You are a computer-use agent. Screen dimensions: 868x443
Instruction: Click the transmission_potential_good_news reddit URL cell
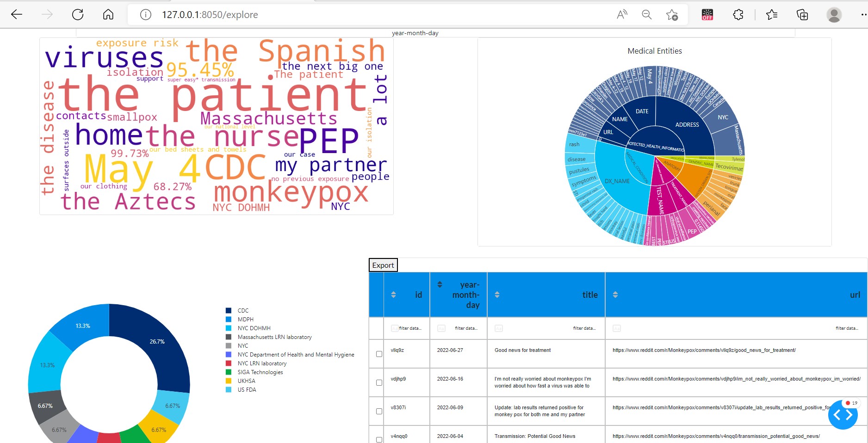pyautogui.click(x=736, y=435)
